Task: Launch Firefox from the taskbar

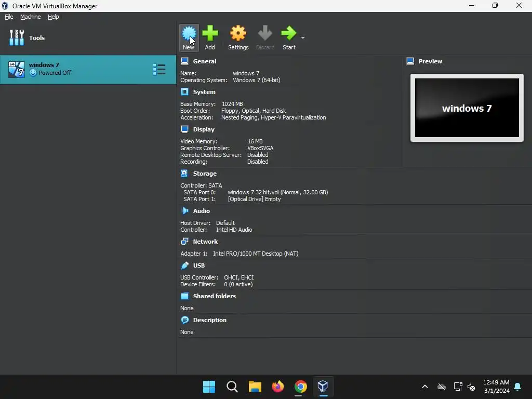Action: tap(278, 387)
